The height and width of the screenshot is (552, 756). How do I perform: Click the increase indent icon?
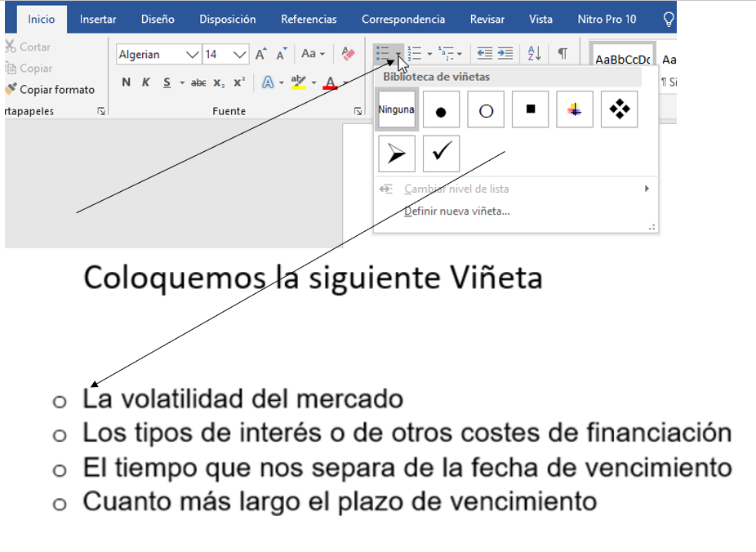click(505, 53)
